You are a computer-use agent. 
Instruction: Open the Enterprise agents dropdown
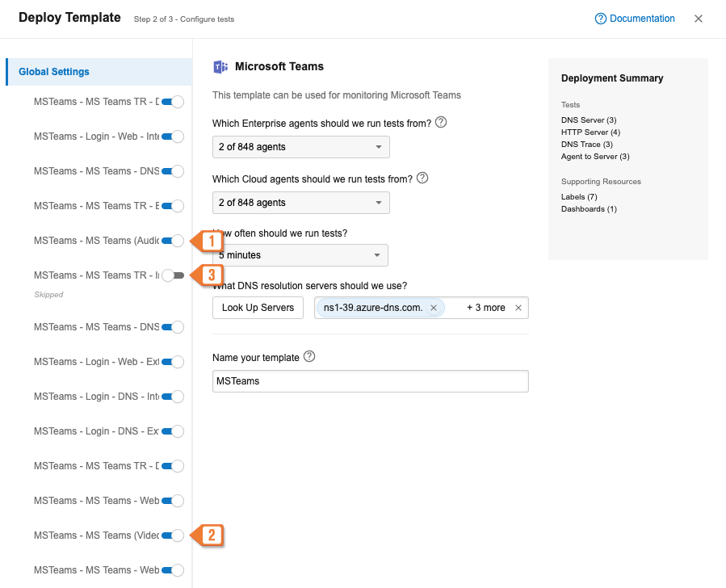pyautogui.click(x=300, y=147)
